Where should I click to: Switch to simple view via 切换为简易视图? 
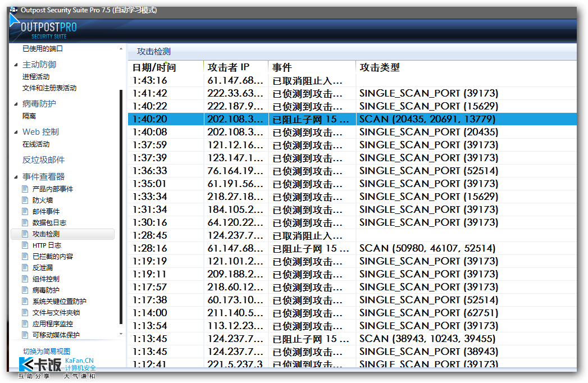point(47,351)
